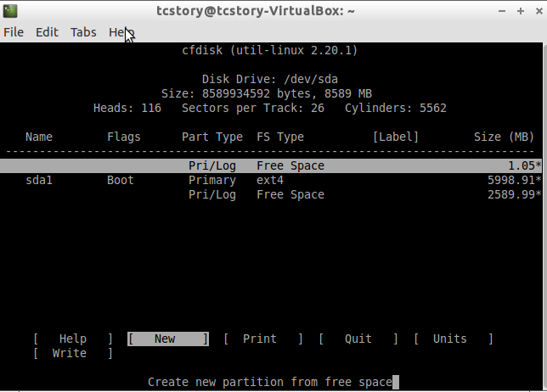
Task: Click the highlighted 1.05 free space row
Action: [x=271, y=165]
